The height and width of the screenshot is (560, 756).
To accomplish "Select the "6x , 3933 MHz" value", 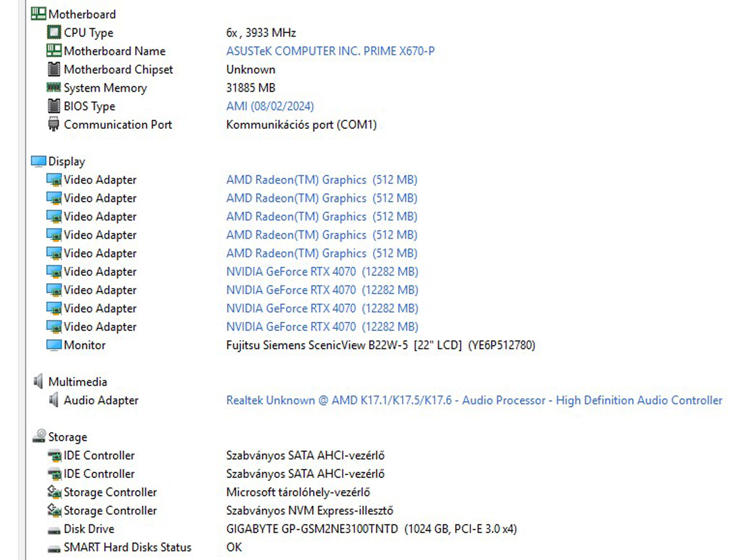I will 261,32.
